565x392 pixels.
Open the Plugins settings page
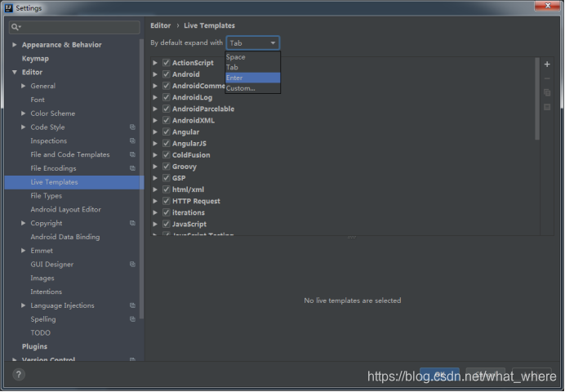point(34,346)
